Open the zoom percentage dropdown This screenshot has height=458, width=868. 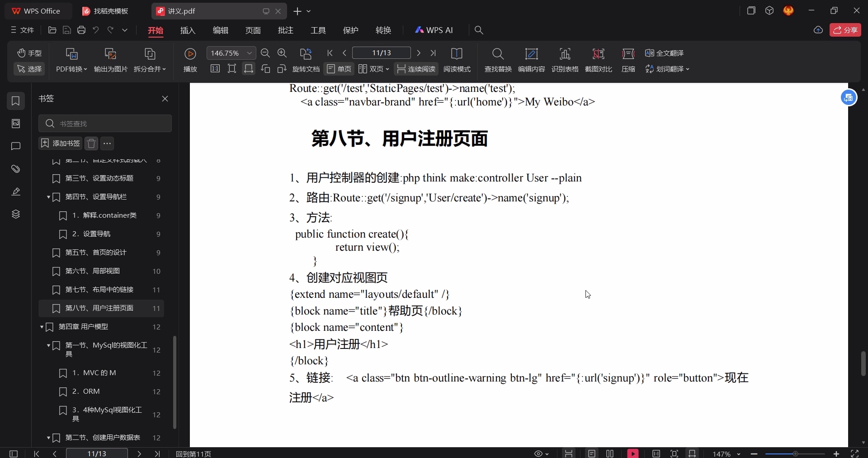(x=250, y=53)
